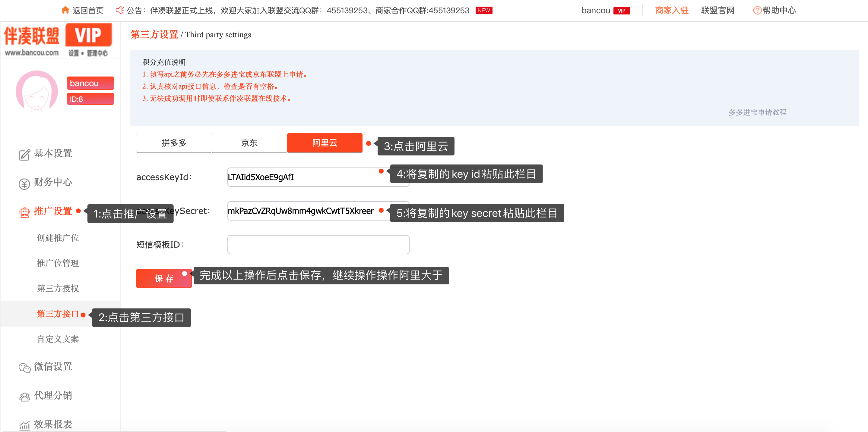868x432 pixels.
Task: Click instruction line 1 about 多多进宝
Action: point(225,74)
